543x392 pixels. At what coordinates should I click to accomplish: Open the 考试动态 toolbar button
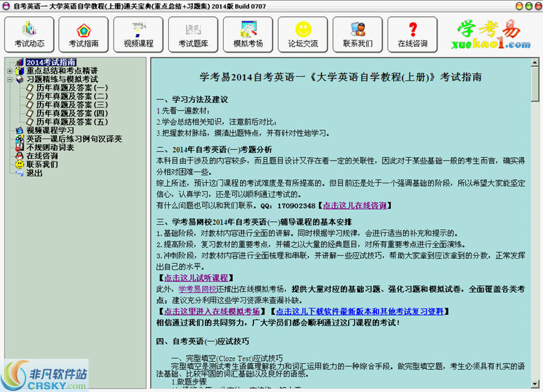pyautogui.click(x=30, y=34)
